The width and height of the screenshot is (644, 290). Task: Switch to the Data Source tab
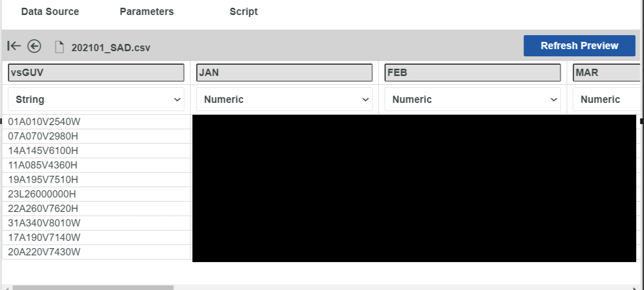pos(50,11)
